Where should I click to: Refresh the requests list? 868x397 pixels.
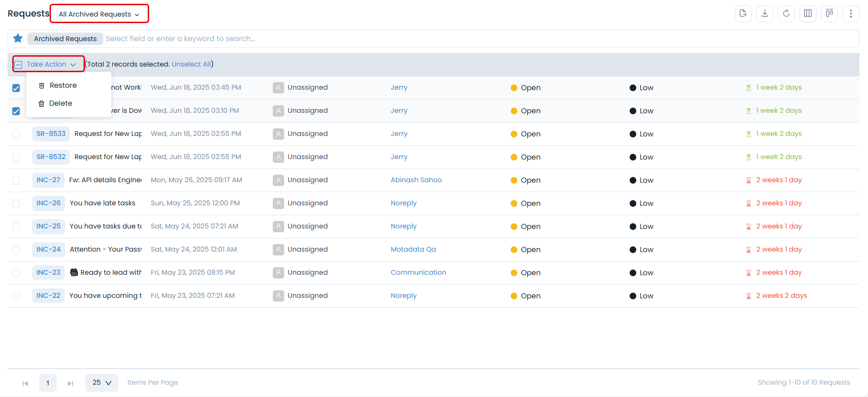pyautogui.click(x=786, y=14)
